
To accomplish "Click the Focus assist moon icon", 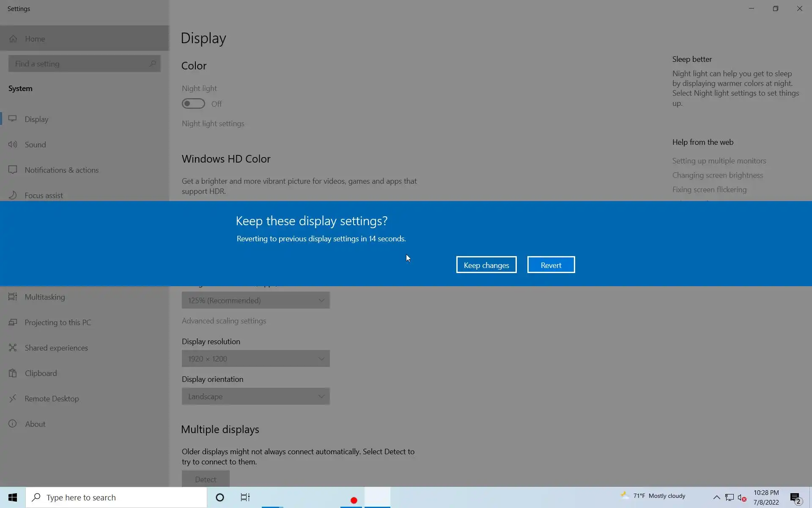I will pos(13,195).
